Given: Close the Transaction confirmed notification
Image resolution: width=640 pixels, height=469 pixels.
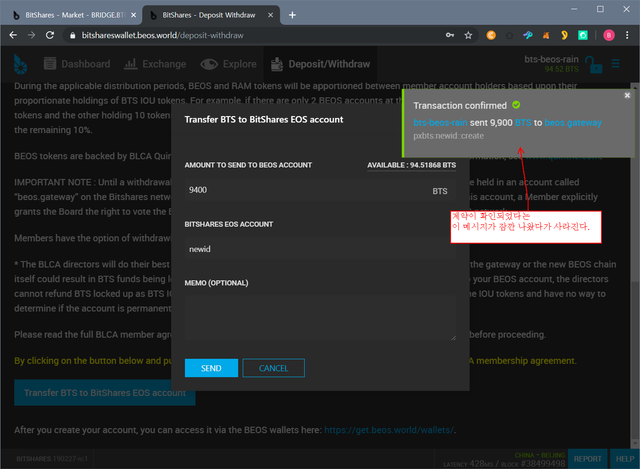Looking at the screenshot, I should click(x=627, y=95).
